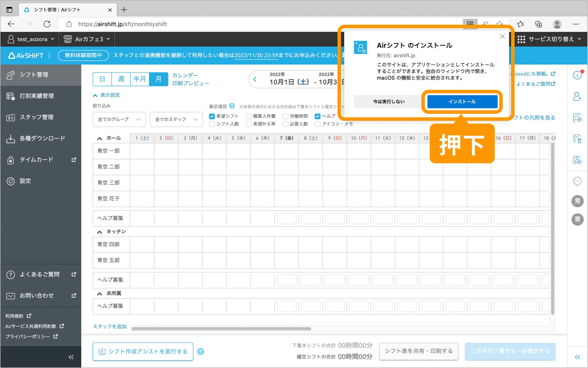The width and height of the screenshot is (588, 368).
Task: Click the notification info icon on the right panel
Action: [x=577, y=75]
